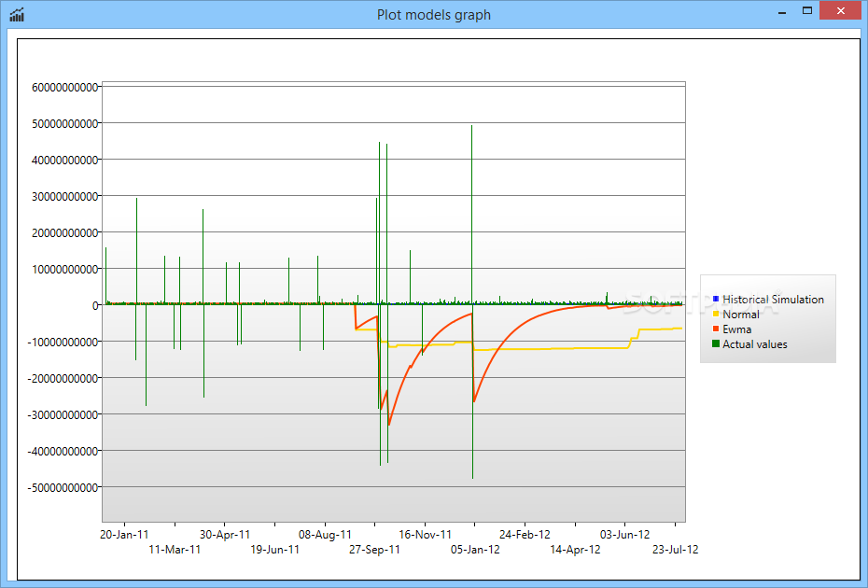
Task: Click the 11-Mar-11 date label
Action: [175, 549]
